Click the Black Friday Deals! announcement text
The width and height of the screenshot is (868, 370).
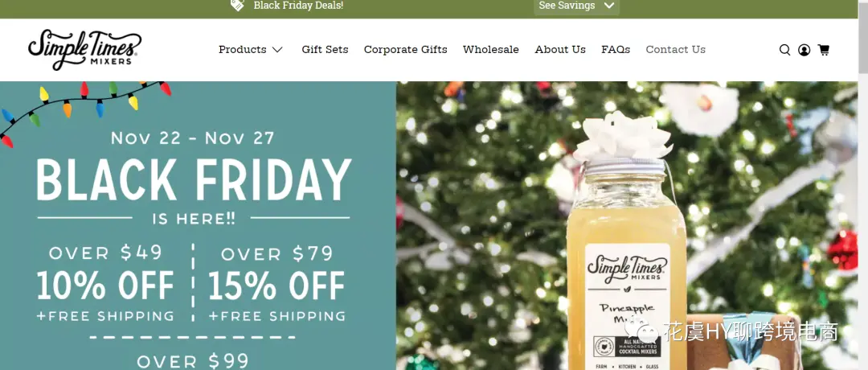pyautogui.click(x=298, y=6)
